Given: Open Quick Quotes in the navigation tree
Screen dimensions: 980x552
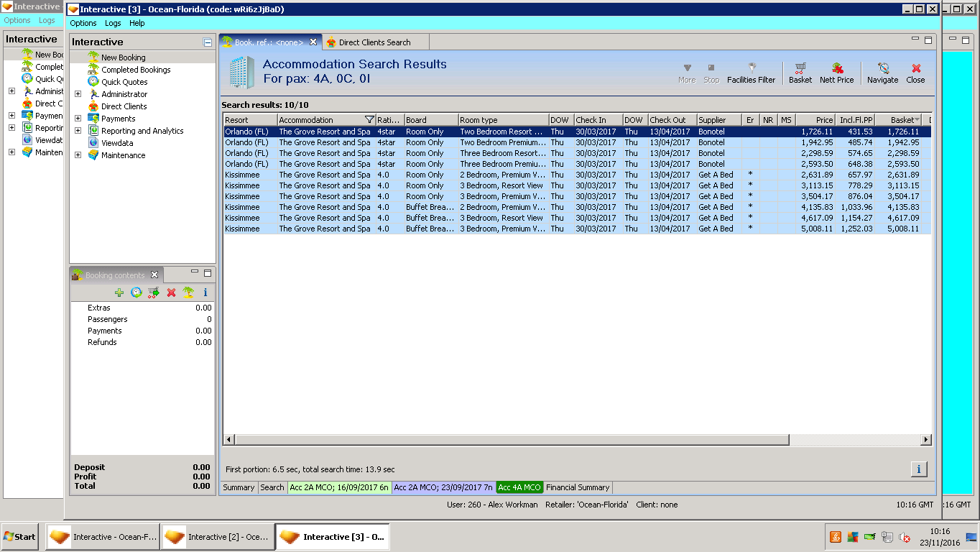Looking at the screenshot, I should (124, 82).
